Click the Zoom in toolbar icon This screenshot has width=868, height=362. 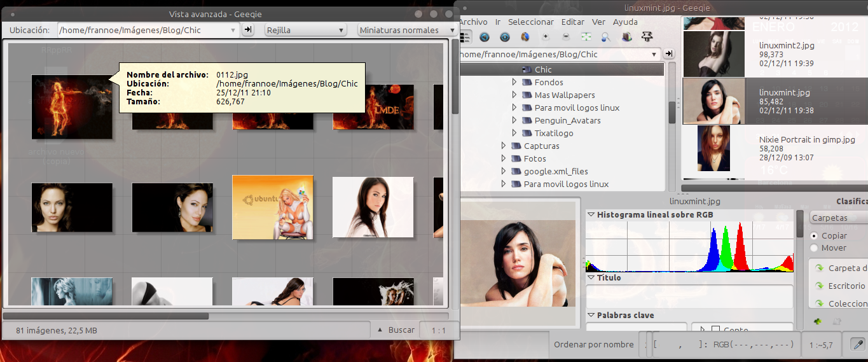(546, 37)
